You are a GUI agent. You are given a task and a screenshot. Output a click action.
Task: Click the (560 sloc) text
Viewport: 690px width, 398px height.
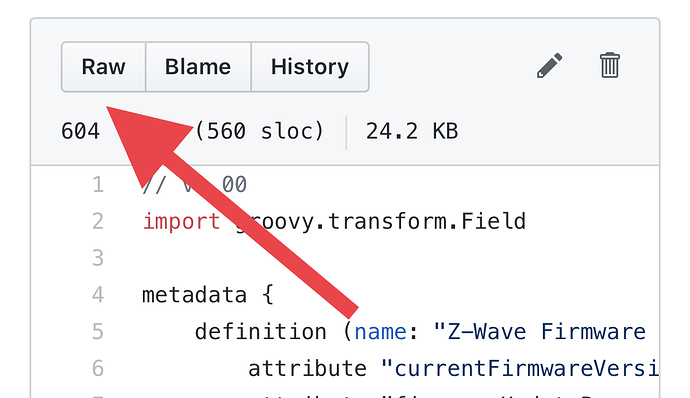click(259, 131)
